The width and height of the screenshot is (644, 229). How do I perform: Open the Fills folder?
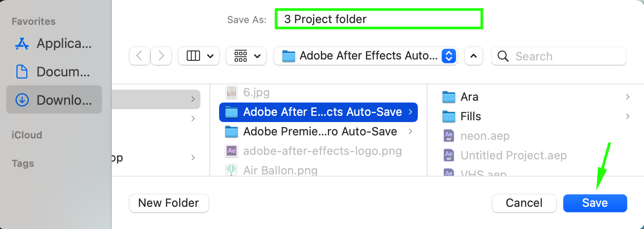coord(470,116)
